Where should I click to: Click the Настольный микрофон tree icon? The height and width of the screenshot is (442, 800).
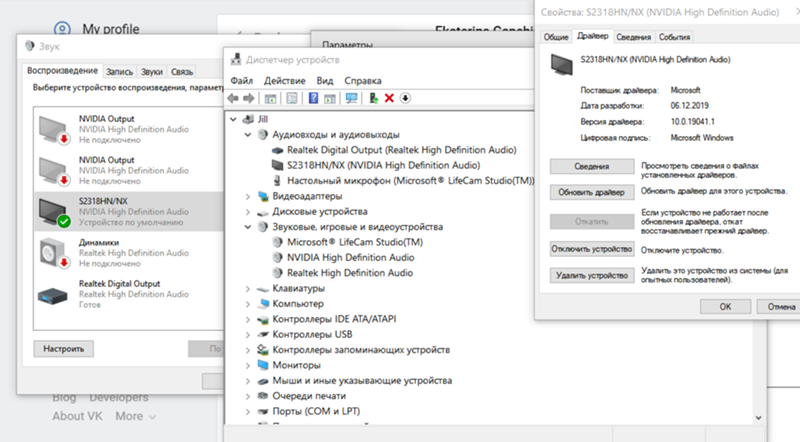coord(278,181)
